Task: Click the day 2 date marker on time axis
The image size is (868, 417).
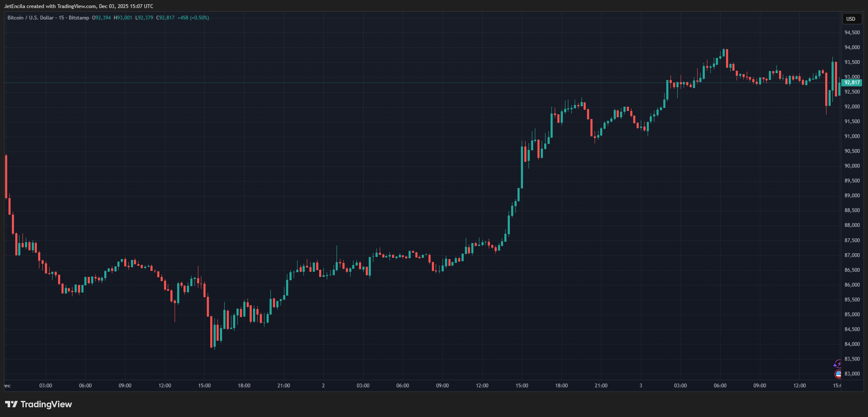Action: [323, 386]
